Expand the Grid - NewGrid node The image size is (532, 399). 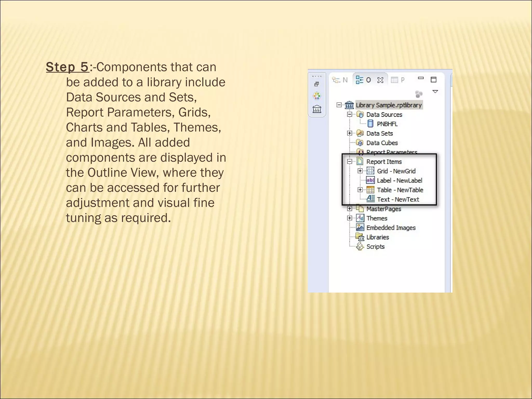point(360,171)
